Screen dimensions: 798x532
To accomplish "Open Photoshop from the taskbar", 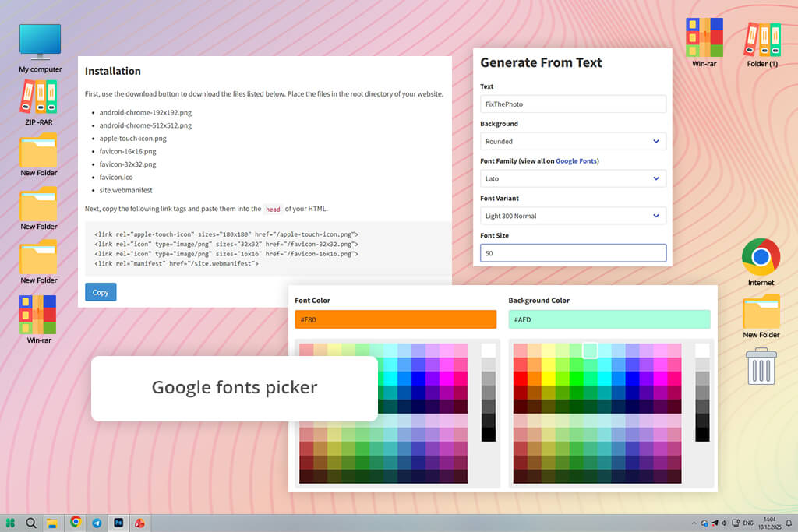I will coord(118,523).
